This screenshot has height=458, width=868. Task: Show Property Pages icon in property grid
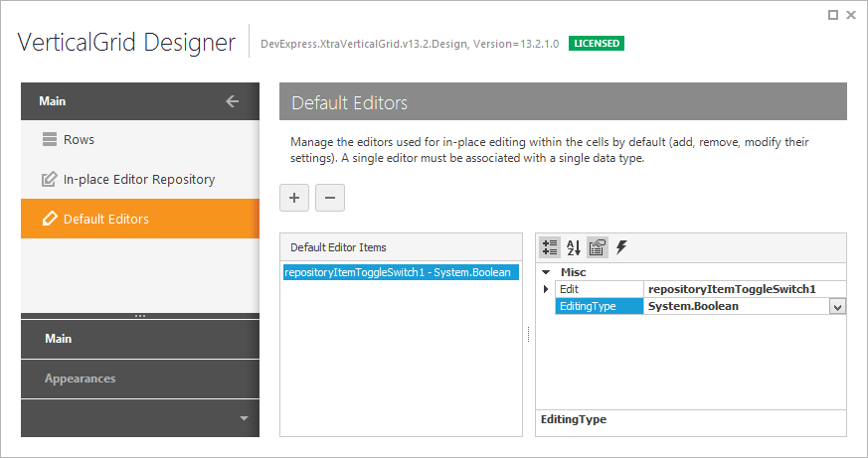click(598, 247)
